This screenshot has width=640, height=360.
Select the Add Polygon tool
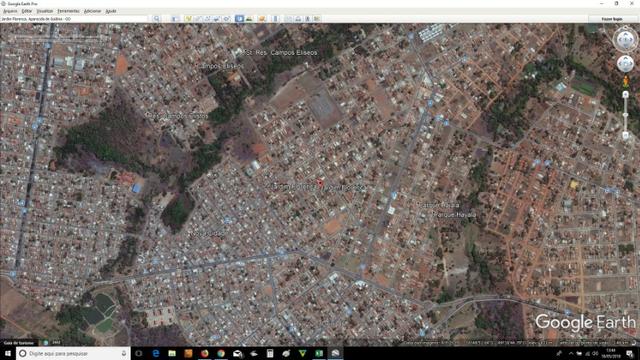pos(198,19)
